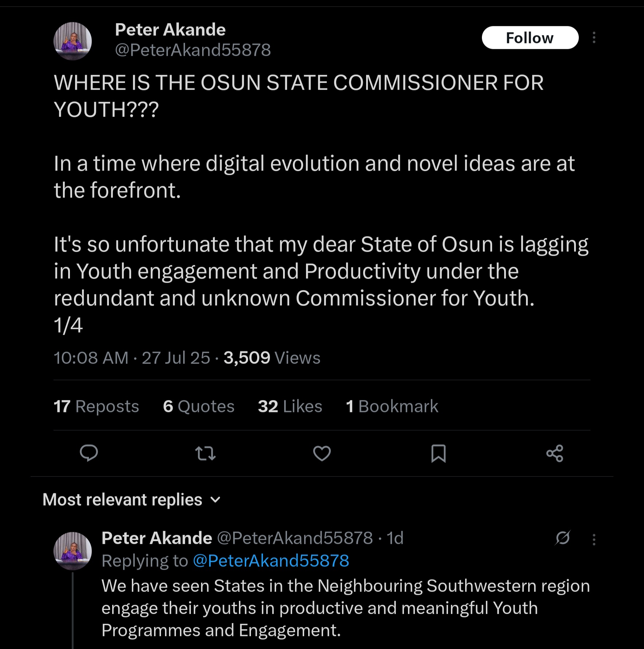
Task: Bookmark this post with the bookmark icon
Action: (438, 453)
